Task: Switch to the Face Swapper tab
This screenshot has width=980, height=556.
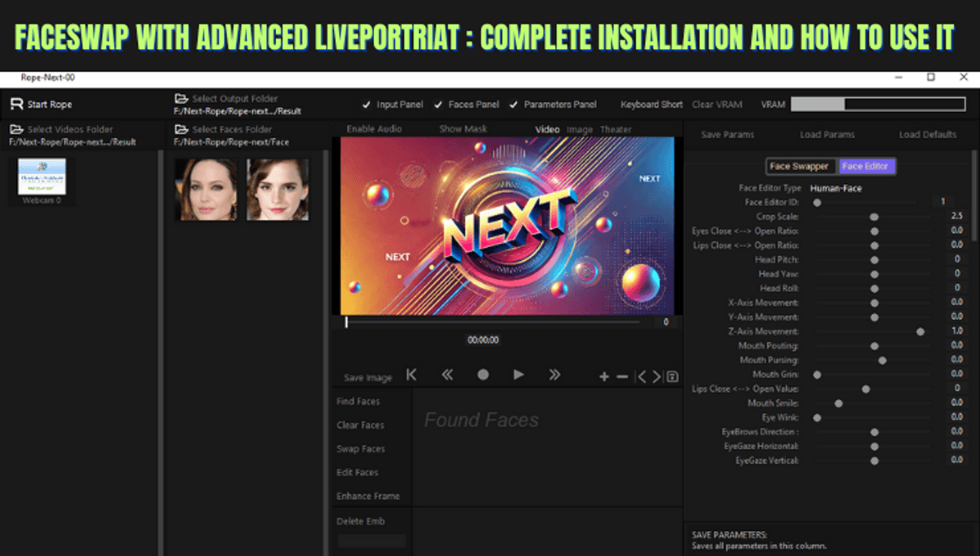Action: pos(800,167)
